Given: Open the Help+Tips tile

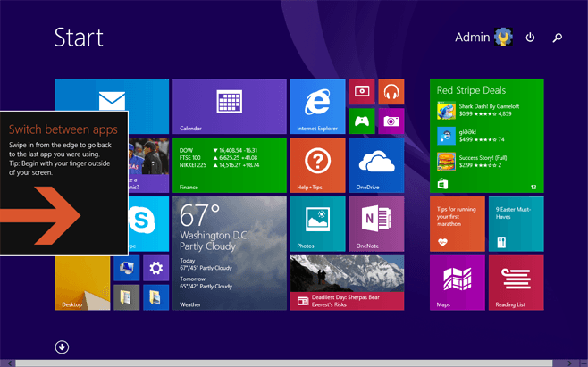Looking at the screenshot, I should tap(317, 164).
